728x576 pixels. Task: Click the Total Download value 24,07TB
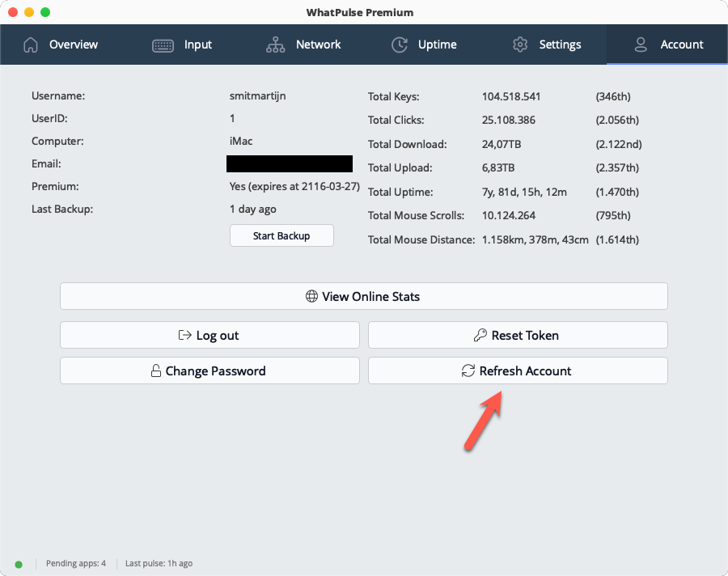click(502, 145)
